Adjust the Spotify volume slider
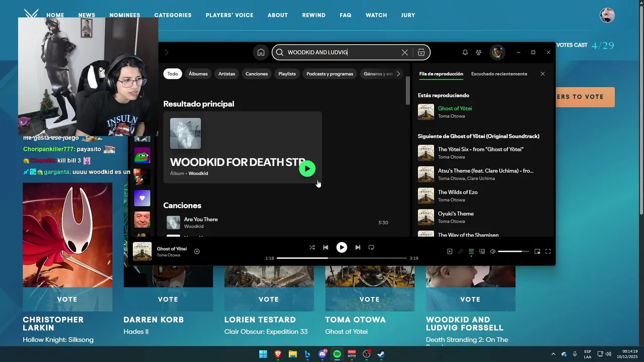The height and width of the screenshot is (362, 644). (x=513, y=251)
